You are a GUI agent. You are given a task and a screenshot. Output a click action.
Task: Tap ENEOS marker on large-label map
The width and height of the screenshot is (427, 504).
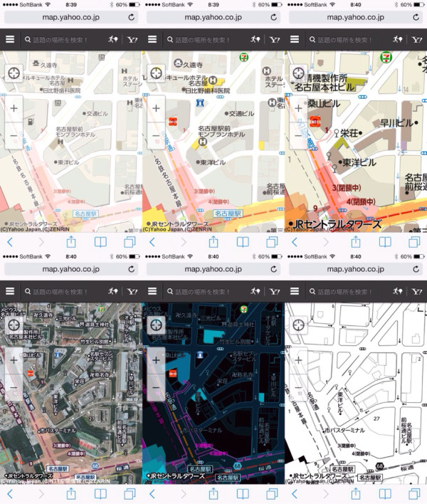point(315,122)
